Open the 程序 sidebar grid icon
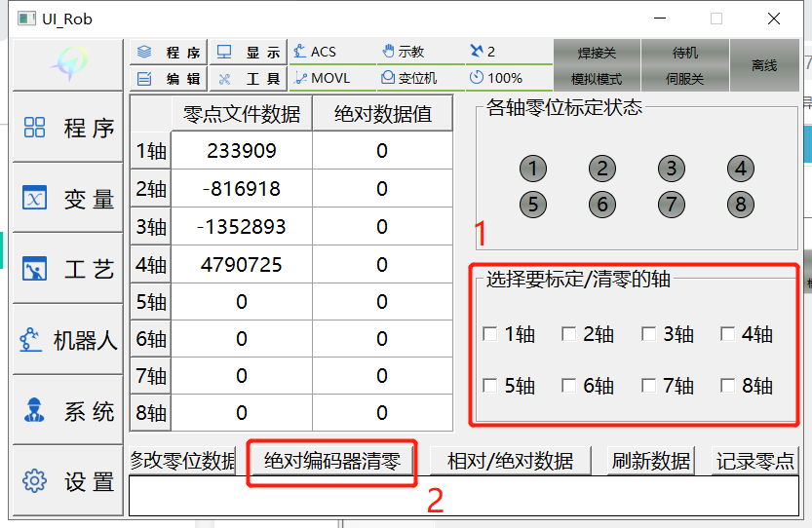Image resolution: width=812 pixels, height=528 pixels. pos(35,127)
